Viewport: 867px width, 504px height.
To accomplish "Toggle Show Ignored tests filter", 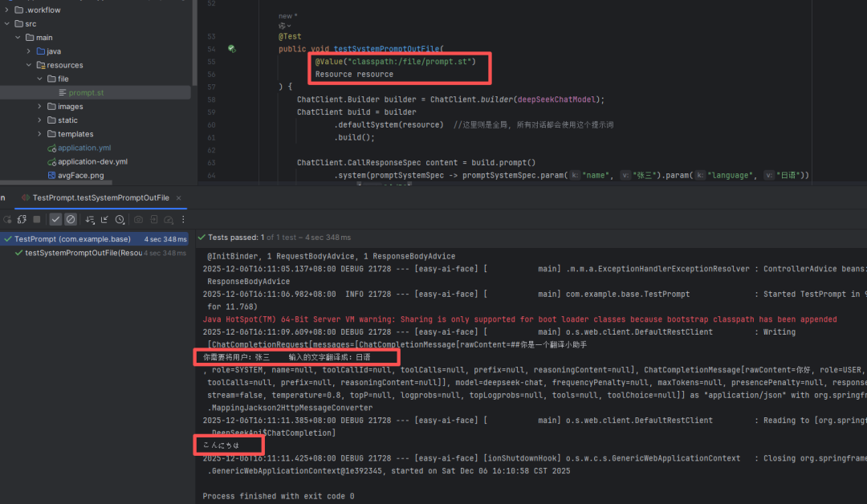I will [71, 219].
